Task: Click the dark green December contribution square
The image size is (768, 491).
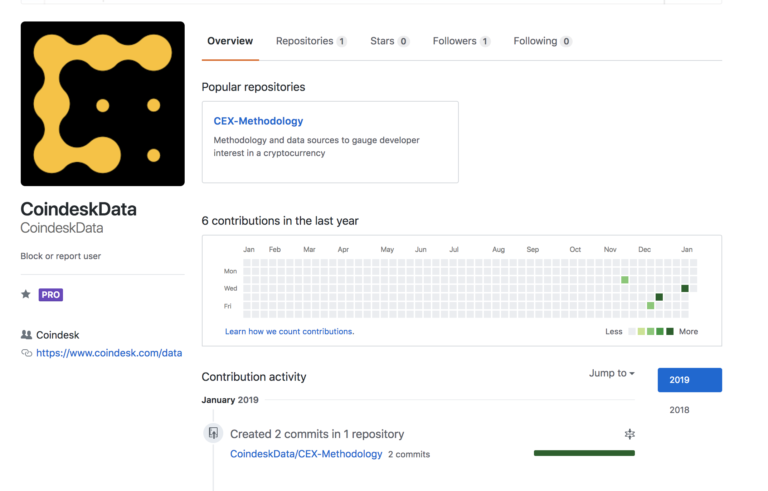Action: (x=659, y=297)
